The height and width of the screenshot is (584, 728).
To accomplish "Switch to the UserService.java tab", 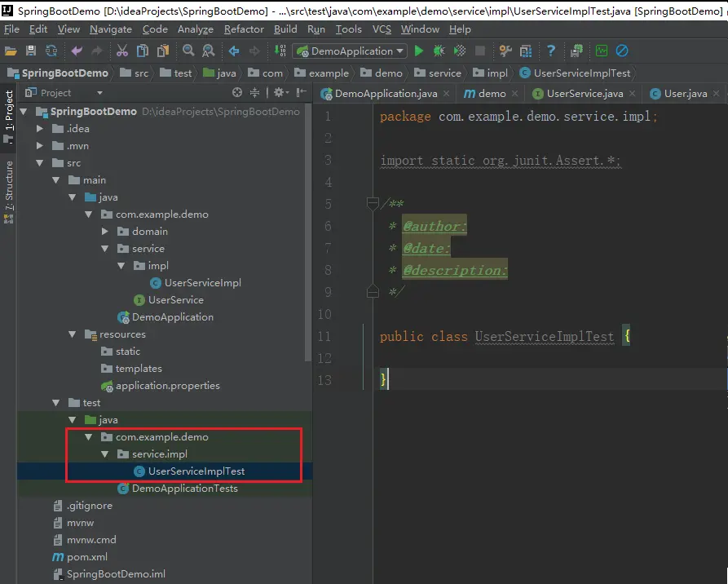I will pos(584,93).
